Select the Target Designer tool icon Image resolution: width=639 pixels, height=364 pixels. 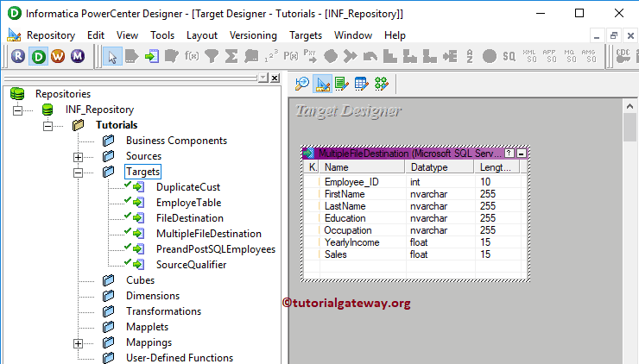tap(322, 84)
